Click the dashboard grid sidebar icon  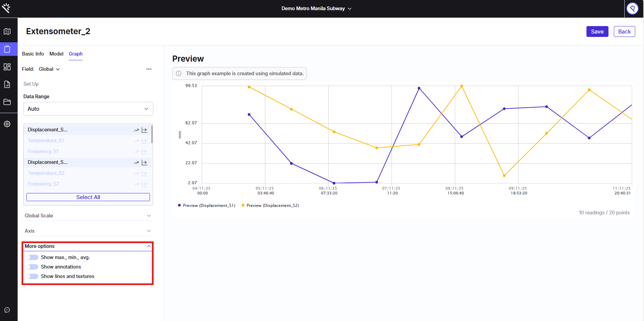click(7, 67)
